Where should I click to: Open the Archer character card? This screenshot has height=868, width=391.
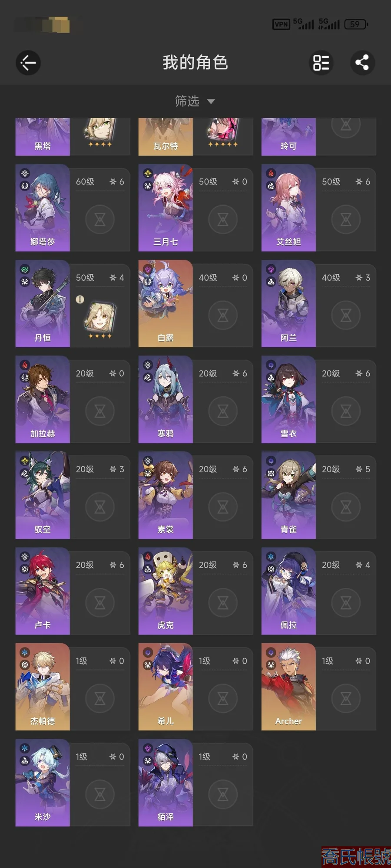[319, 687]
